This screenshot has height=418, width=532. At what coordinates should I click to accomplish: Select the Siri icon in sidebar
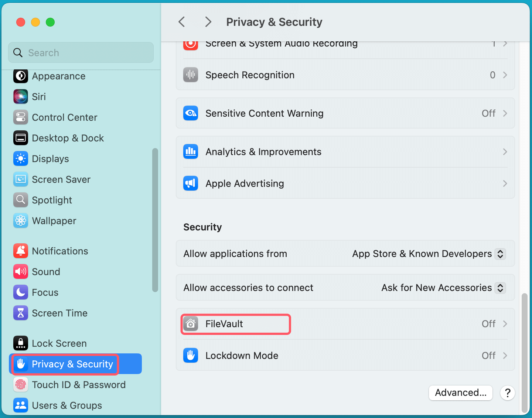[x=21, y=97]
